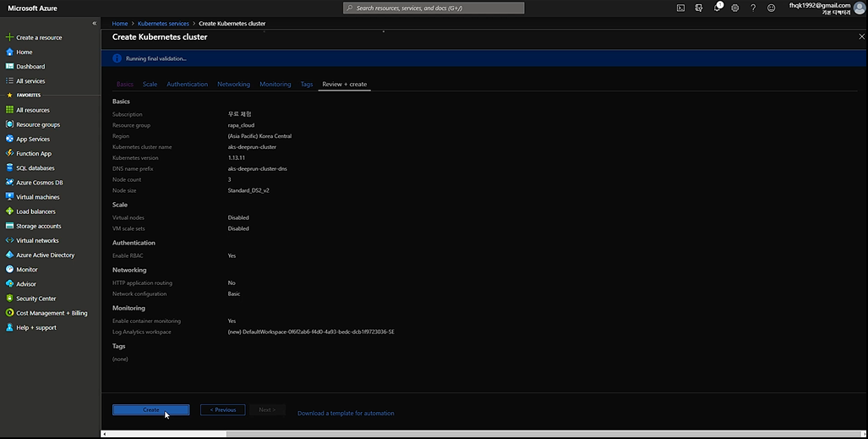Click the Standard_DS2_v2 node size value

(x=248, y=190)
